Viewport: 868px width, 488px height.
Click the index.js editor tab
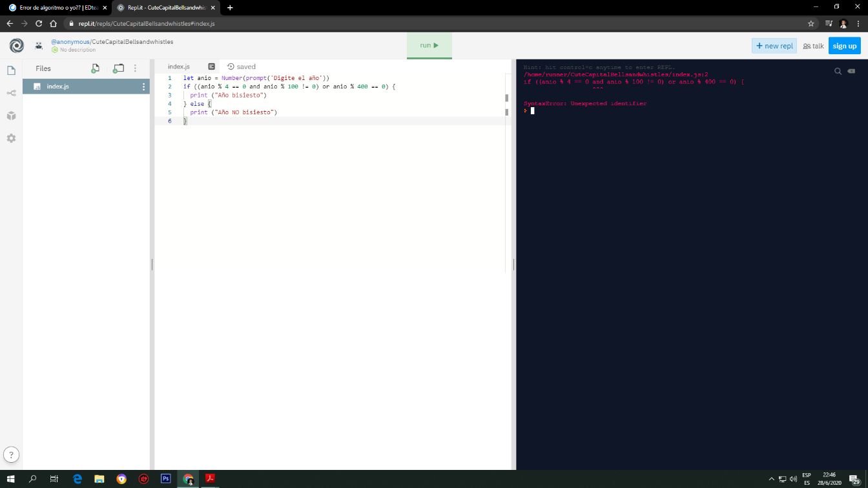click(179, 66)
